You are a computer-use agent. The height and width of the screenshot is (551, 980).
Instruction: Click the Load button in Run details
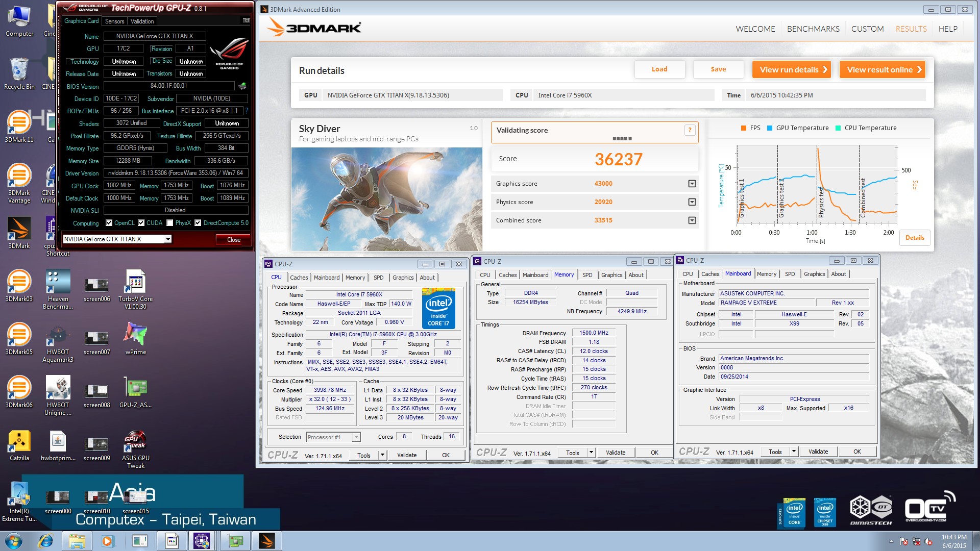[659, 69]
